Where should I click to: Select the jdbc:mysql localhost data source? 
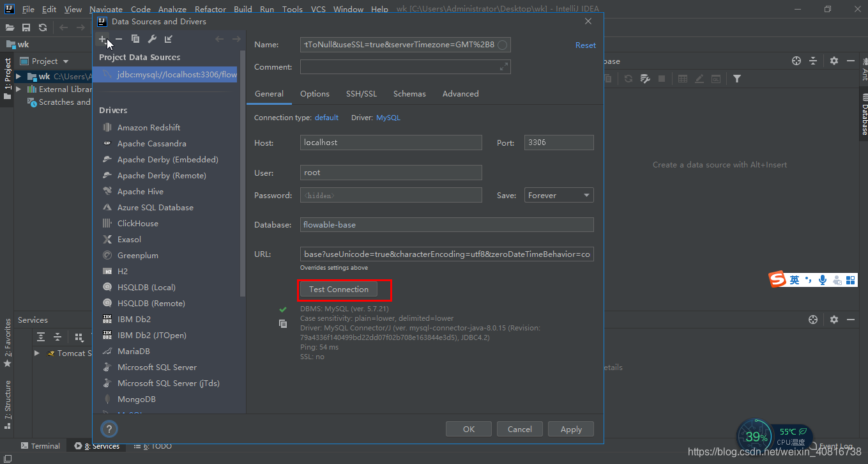165,74
